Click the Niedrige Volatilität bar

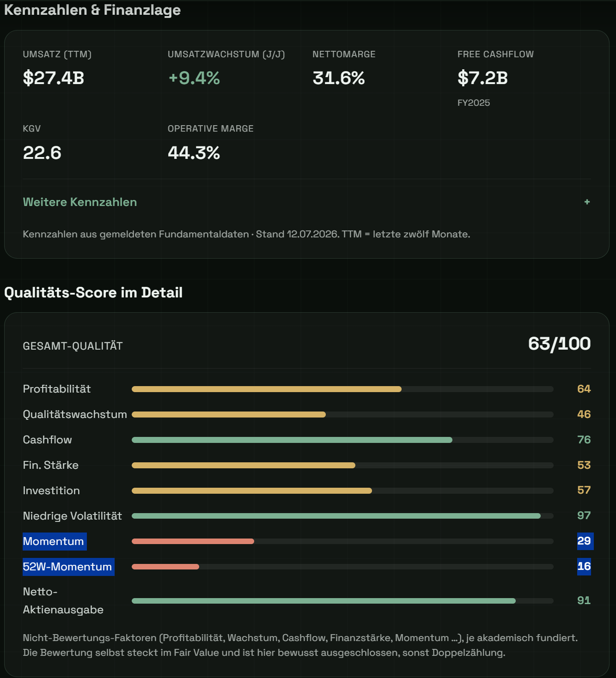(x=342, y=516)
